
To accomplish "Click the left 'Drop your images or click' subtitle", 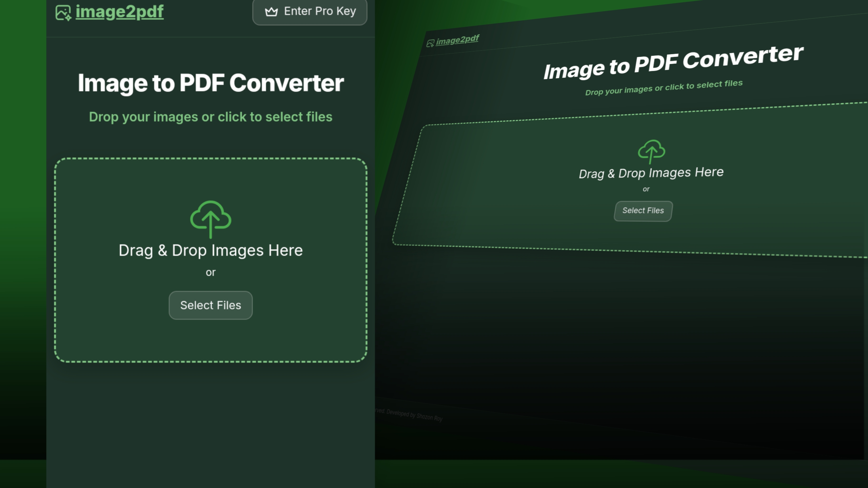I will click(211, 117).
